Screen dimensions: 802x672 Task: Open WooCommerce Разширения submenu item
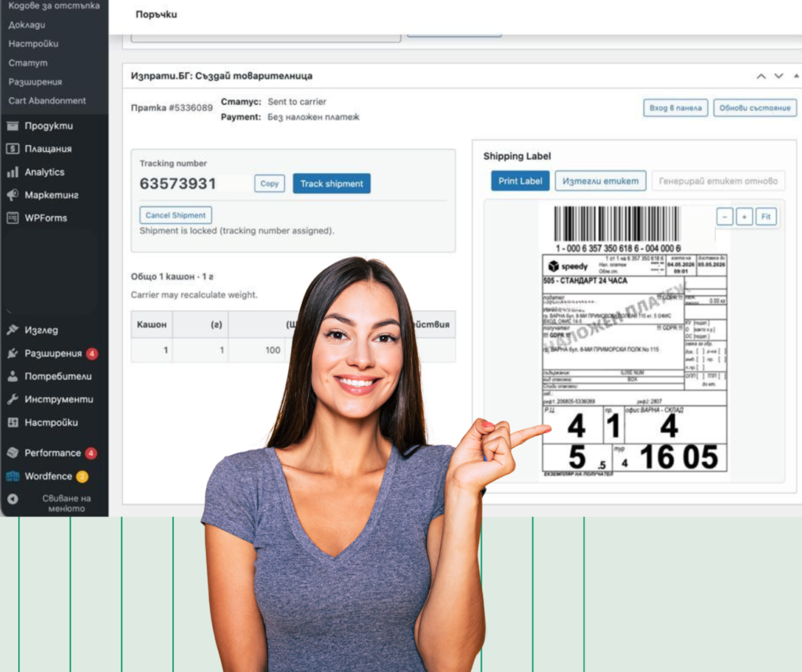[x=34, y=81]
